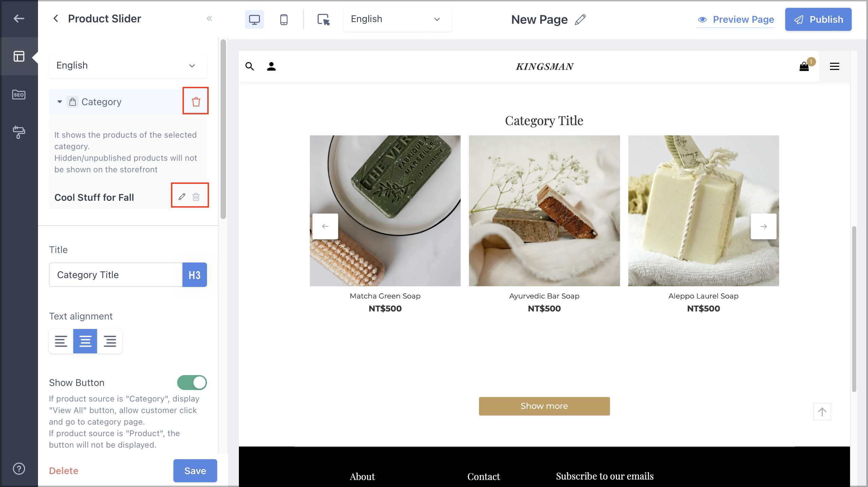This screenshot has width=868, height=487.
Task: Open the hamburger menu in storefront header
Action: click(834, 66)
